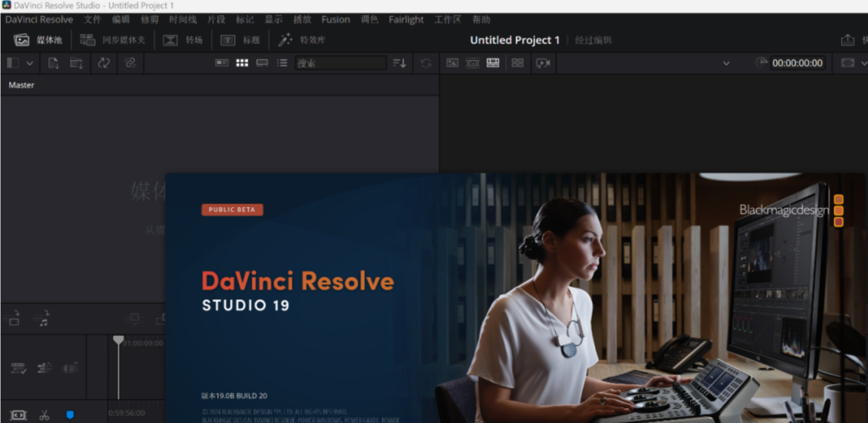The image size is (868, 423).
Task: Click the media pool refresh icon
Action: point(426,63)
